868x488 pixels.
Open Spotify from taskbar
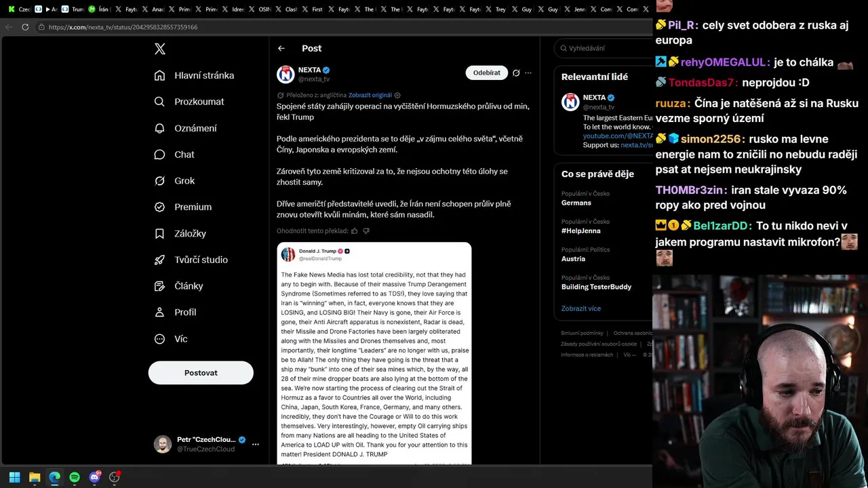[x=75, y=477]
